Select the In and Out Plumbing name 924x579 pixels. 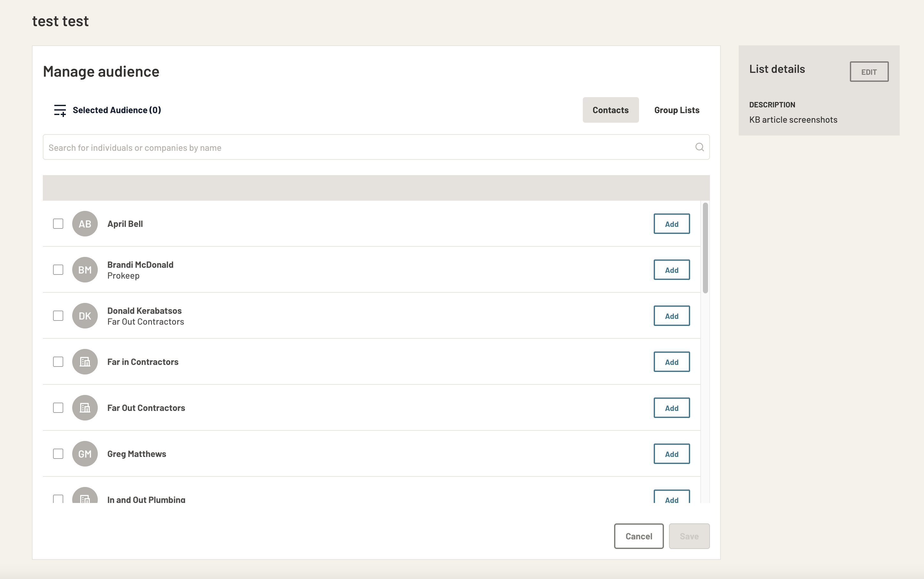tap(146, 499)
